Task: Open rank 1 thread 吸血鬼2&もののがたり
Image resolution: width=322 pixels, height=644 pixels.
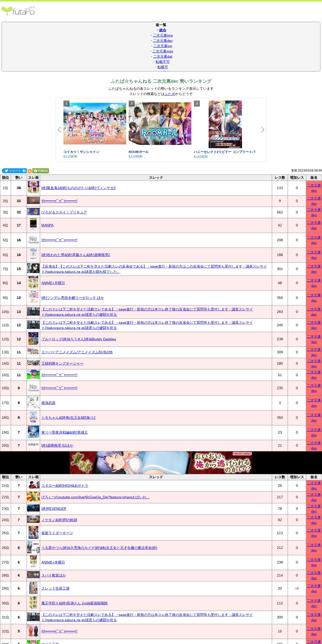Action: (x=78, y=188)
